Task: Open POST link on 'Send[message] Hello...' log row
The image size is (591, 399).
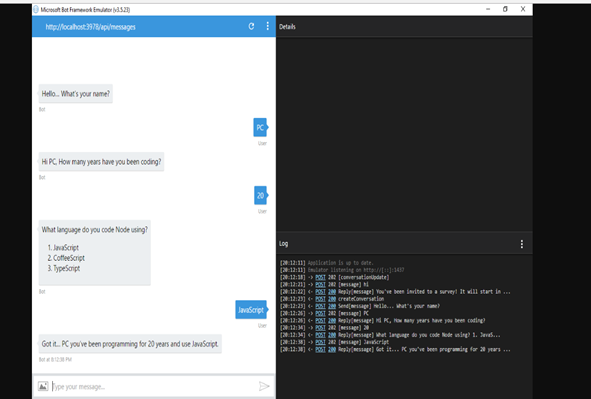Action: [320, 306]
